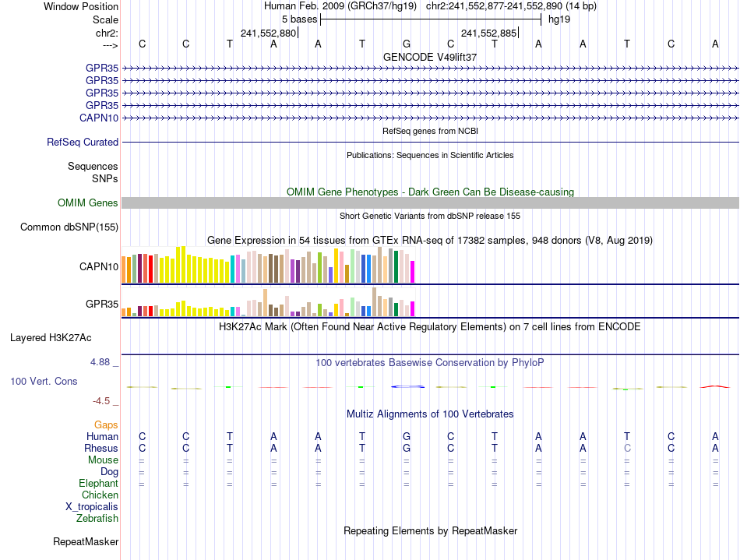This screenshot has height=560, width=740.
Task: Open Publications: Sequences in Scientific Articles title
Action: tap(430, 155)
